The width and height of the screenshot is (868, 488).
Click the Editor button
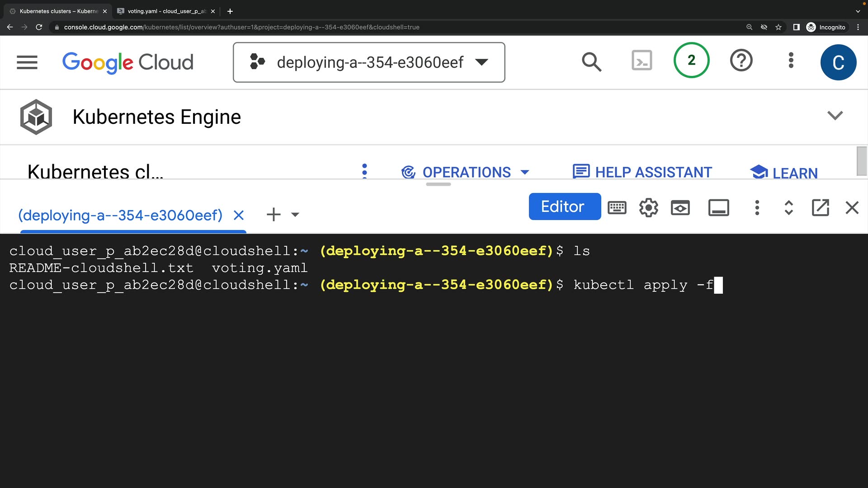click(564, 206)
